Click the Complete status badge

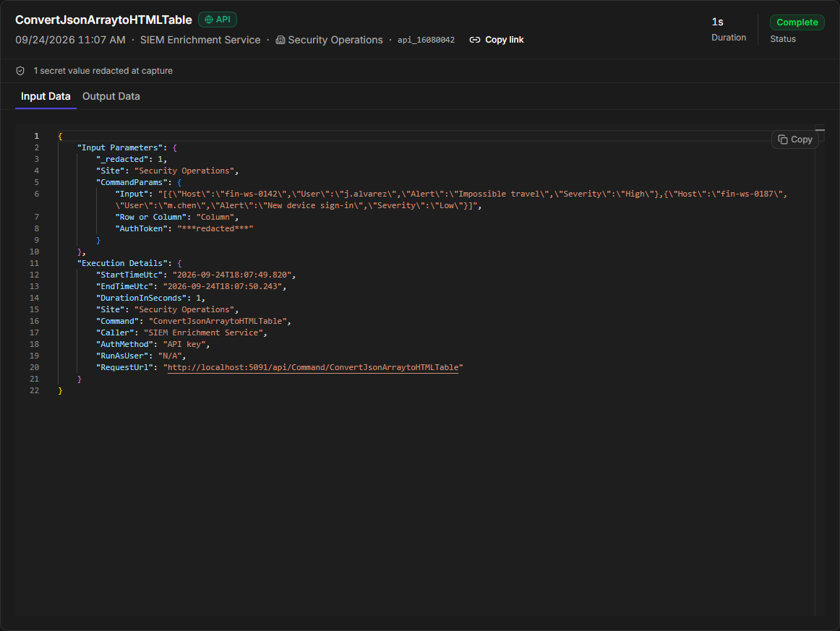click(x=797, y=22)
